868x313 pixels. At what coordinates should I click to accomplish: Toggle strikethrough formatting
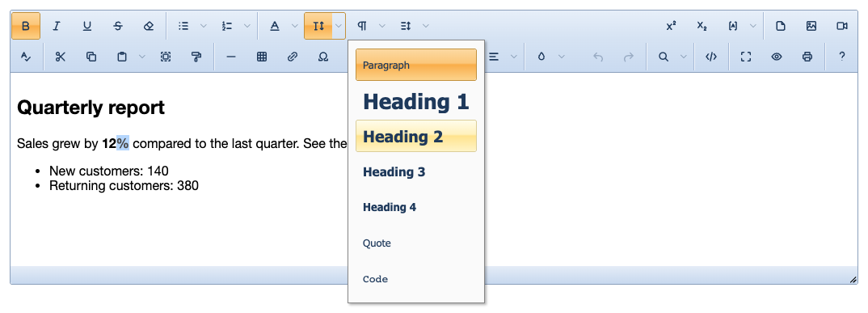coord(118,26)
